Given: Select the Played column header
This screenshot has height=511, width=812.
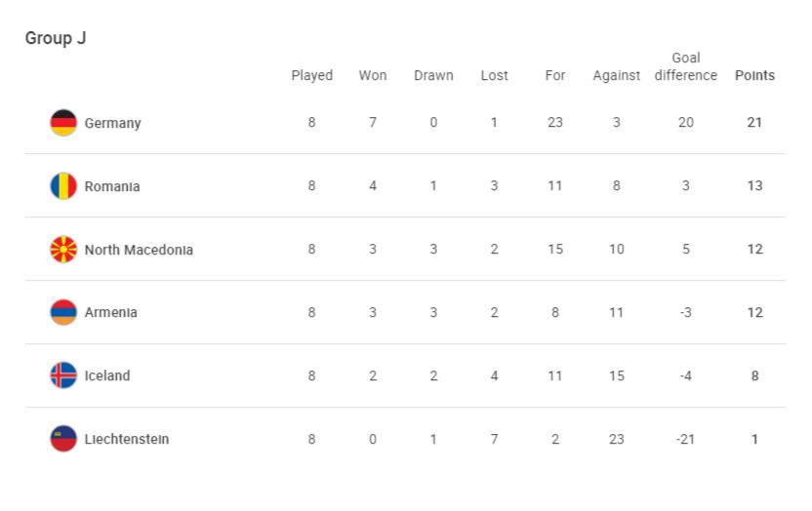Looking at the screenshot, I should (x=311, y=75).
